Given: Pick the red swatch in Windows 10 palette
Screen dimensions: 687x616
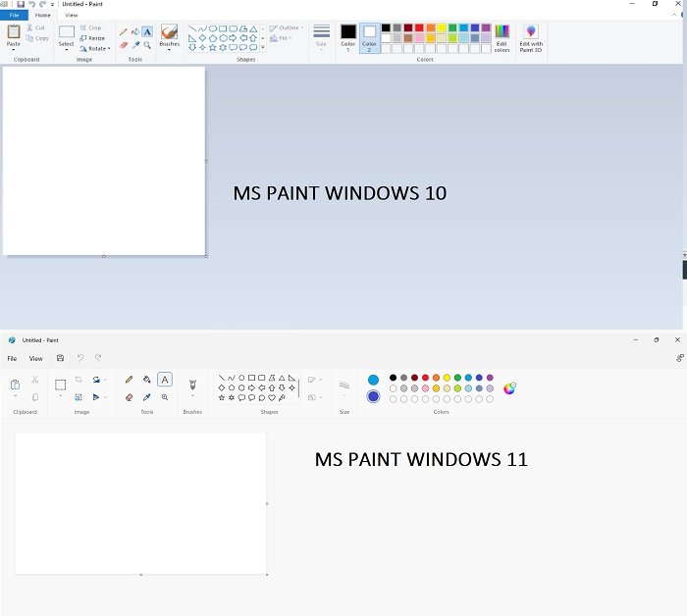Looking at the screenshot, I should coord(419,28).
